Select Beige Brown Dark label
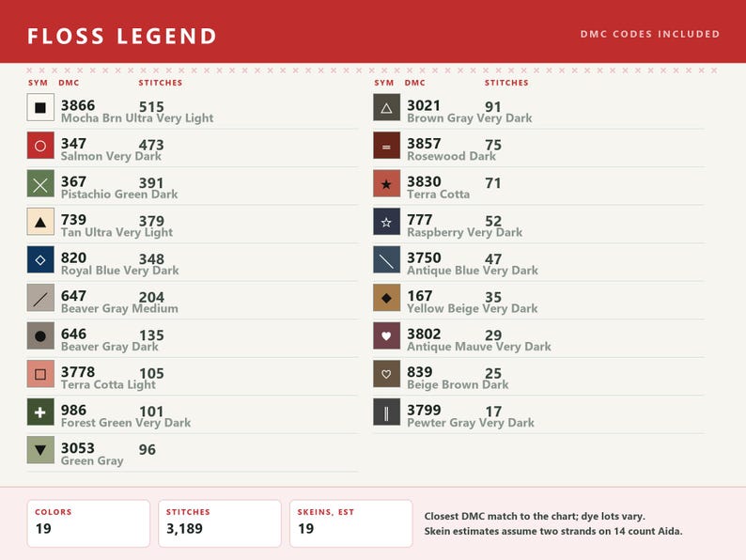This screenshot has width=746, height=560. [x=458, y=384]
